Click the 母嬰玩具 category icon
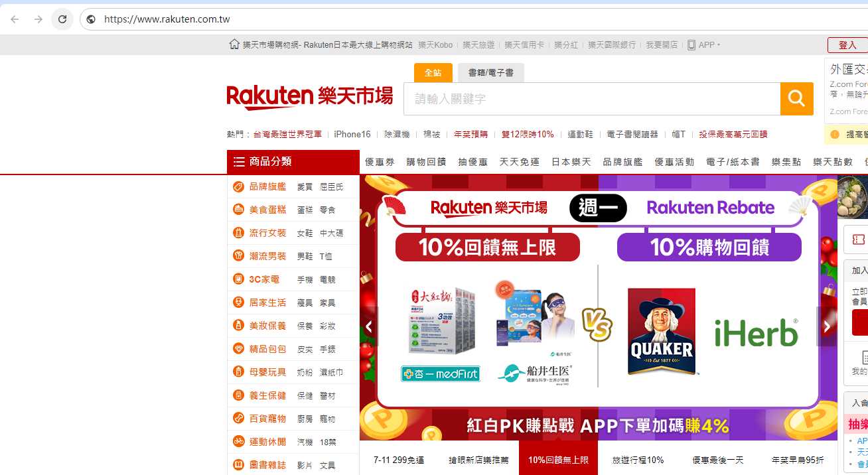 [x=239, y=372]
